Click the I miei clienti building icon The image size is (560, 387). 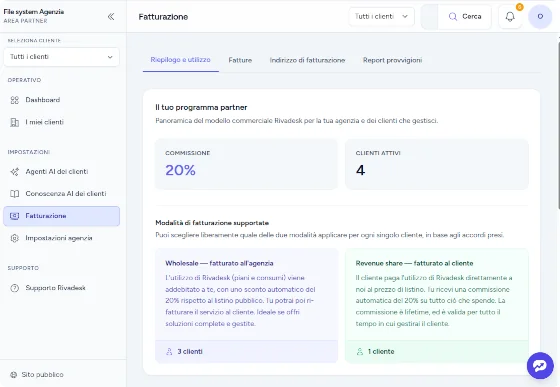(15, 122)
